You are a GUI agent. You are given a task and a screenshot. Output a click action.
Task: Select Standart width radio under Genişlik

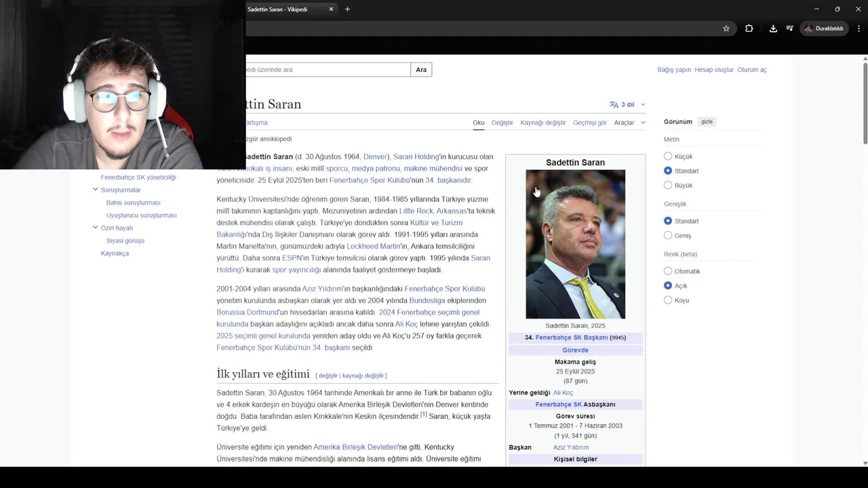(668, 221)
